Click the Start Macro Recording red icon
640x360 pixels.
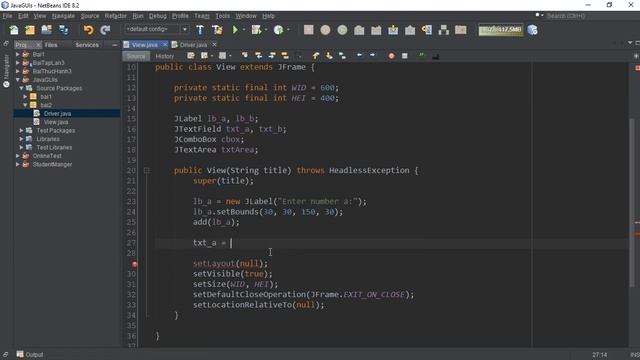click(x=391, y=56)
